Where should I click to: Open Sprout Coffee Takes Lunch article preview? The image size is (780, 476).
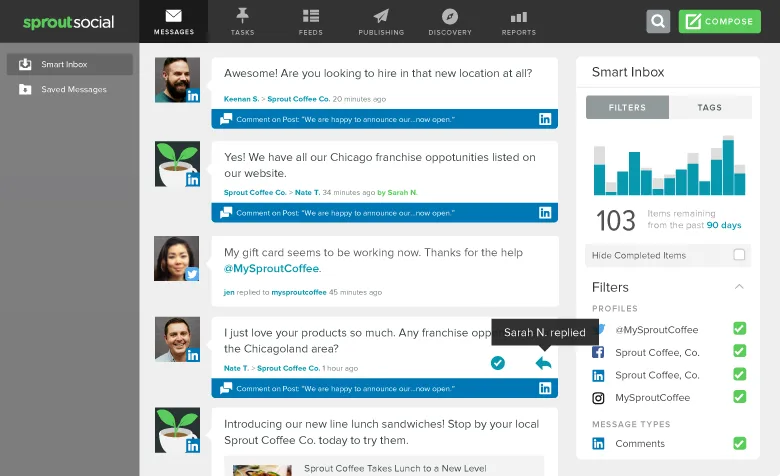tap(384, 466)
